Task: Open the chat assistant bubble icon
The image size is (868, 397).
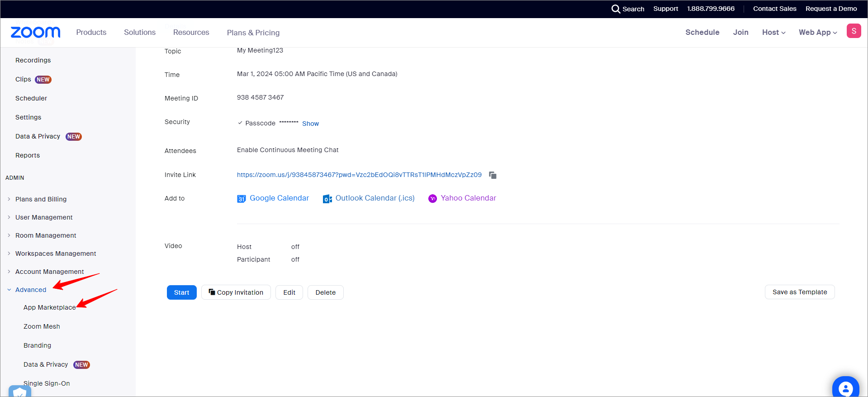Action: tap(845, 387)
